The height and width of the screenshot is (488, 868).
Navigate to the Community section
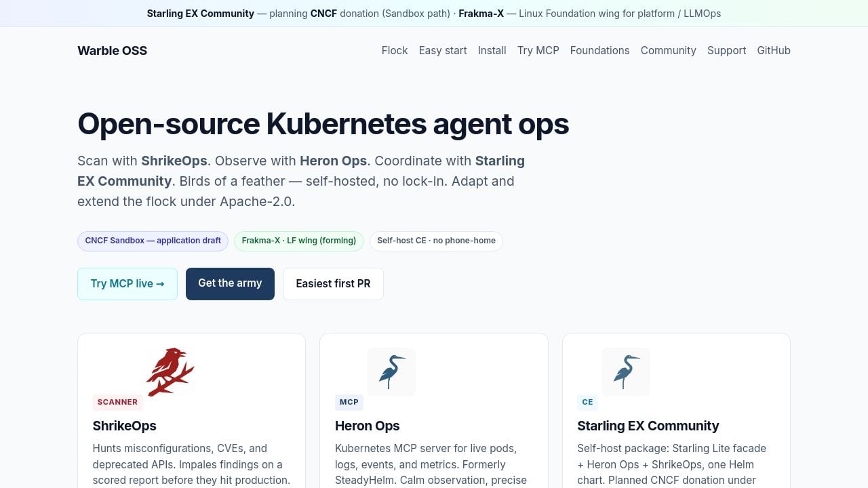tap(669, 50)
